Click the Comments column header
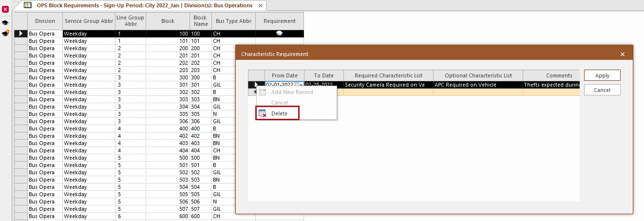The height and width of the screenshot is (221, 644). (551, 75)
